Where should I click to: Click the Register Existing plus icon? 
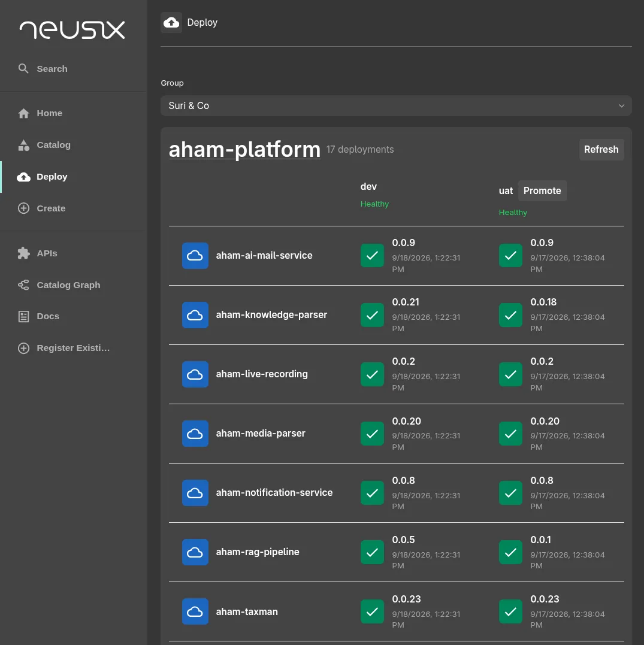[23, 348]
